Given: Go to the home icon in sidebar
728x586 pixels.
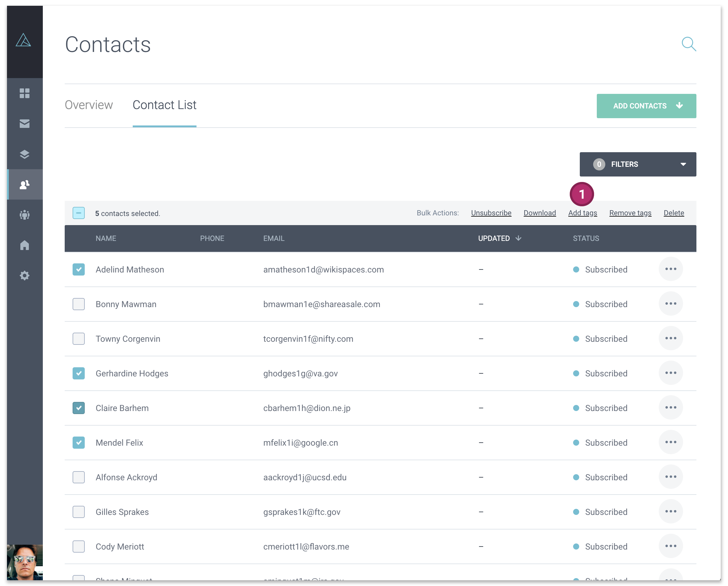Looking at the screenshot, I should click(25, 245).
